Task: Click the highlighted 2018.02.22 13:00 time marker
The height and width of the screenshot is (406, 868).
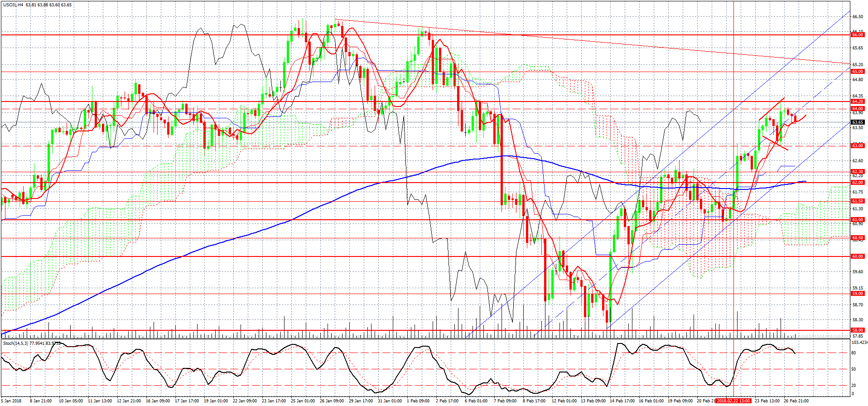Action: pyautogui.click(x=733, y=401)
